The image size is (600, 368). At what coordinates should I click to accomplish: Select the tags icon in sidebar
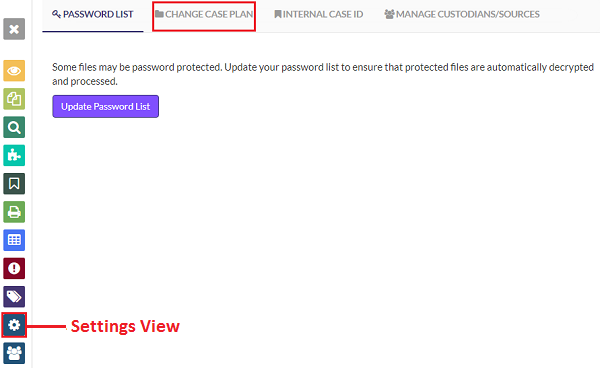coord(14,297)
